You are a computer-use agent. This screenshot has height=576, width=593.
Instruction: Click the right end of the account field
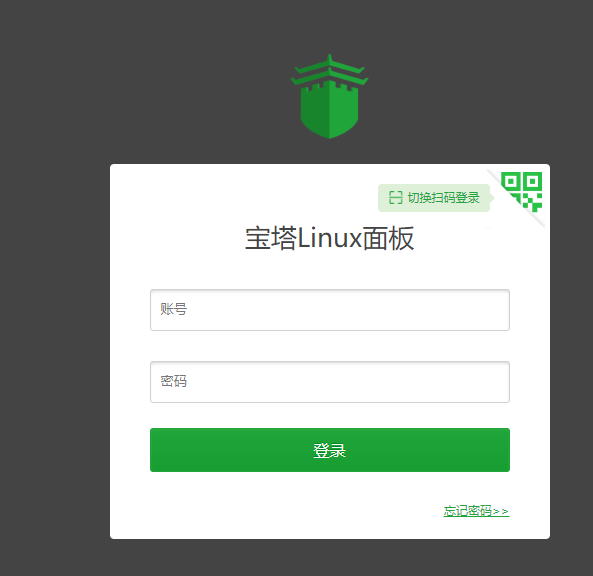pos(492,310)
